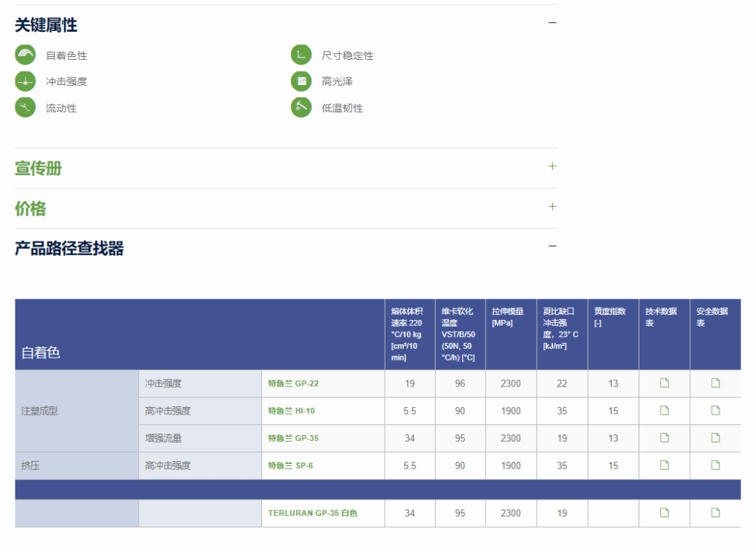Click the 价格 heading
The width and height of the screenshot is (756, 549).
[30, 208]
